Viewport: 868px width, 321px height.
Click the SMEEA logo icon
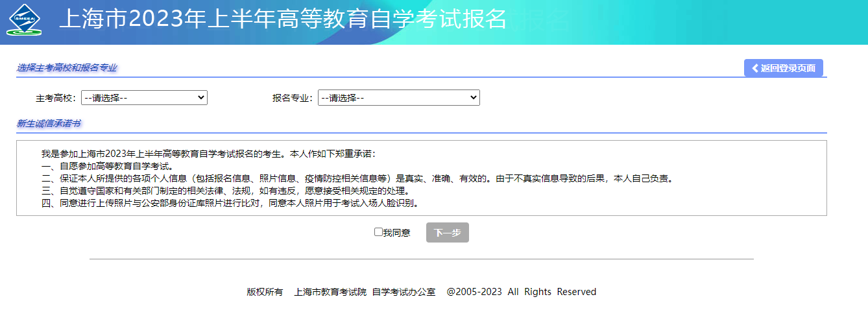25,19
